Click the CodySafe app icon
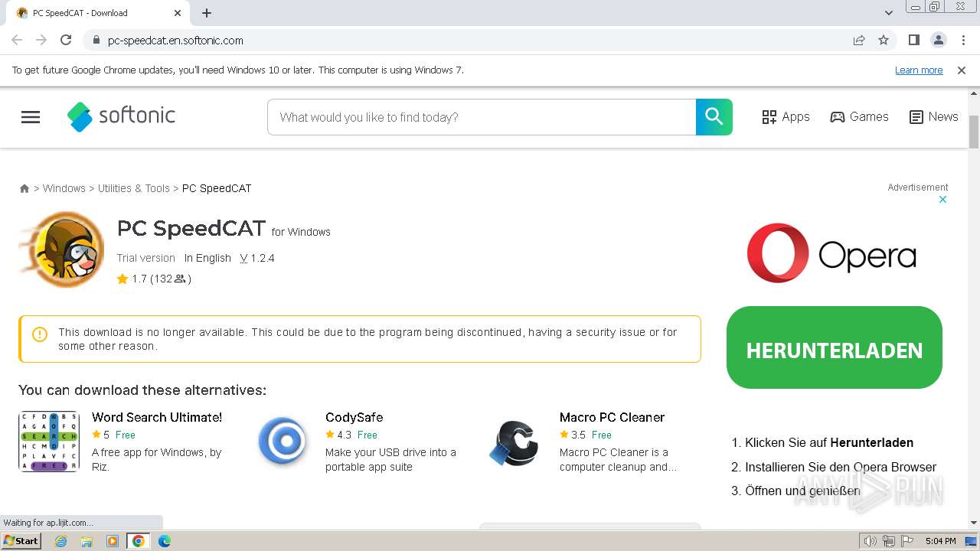 coord(283,442)
